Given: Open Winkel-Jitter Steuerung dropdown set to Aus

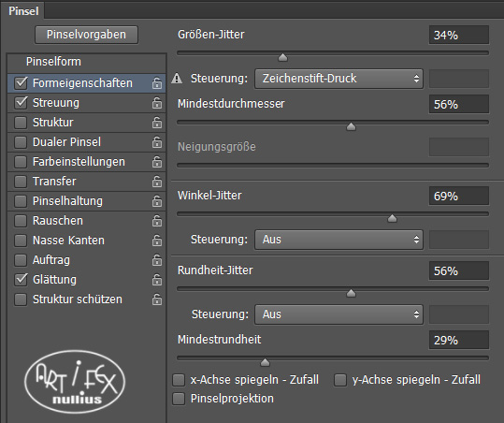Looking at the screenshot, I should pos(338,240).
